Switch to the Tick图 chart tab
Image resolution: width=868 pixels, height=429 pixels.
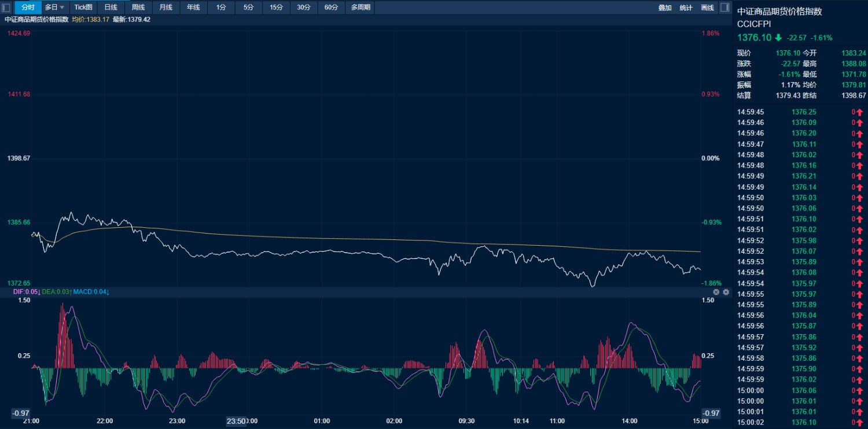click(x=83, y=8)
